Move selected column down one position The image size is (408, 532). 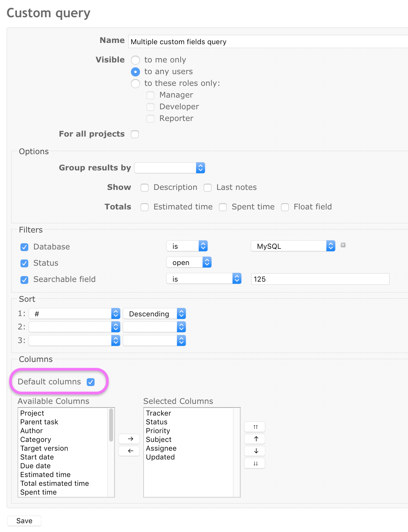[x=255, y=451]
